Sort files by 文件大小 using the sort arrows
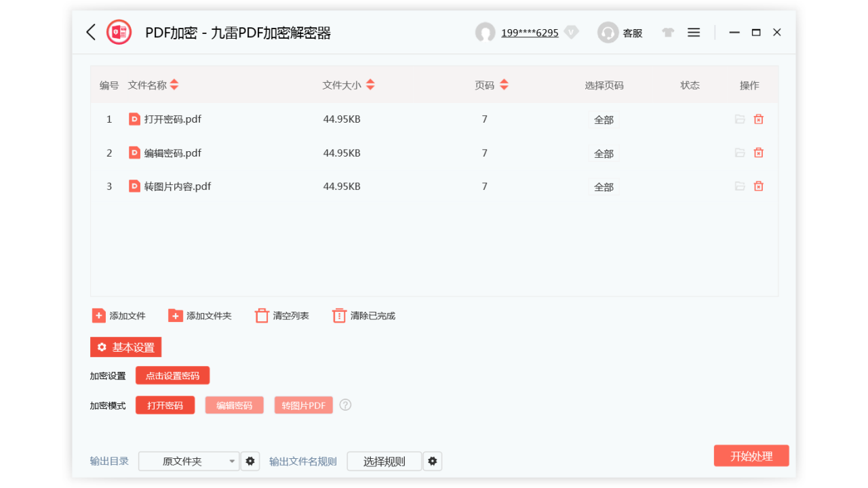The image size is (868, 488). coord(370,85)
